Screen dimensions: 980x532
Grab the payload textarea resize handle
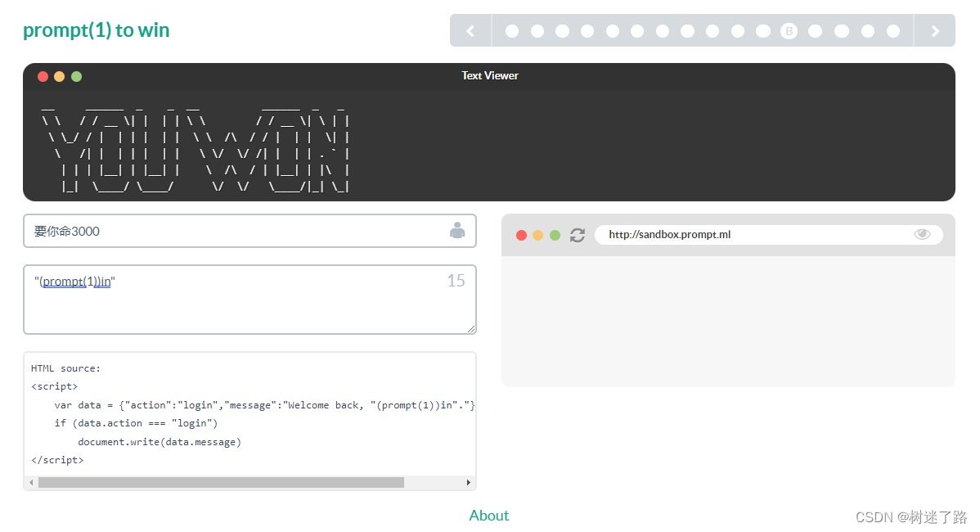[470, 329]
